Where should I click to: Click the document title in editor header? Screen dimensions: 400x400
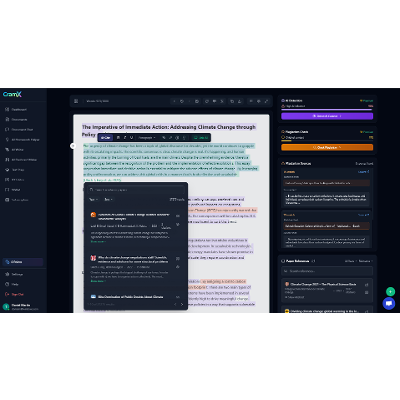pyautogui.click(x=97, y=101)
